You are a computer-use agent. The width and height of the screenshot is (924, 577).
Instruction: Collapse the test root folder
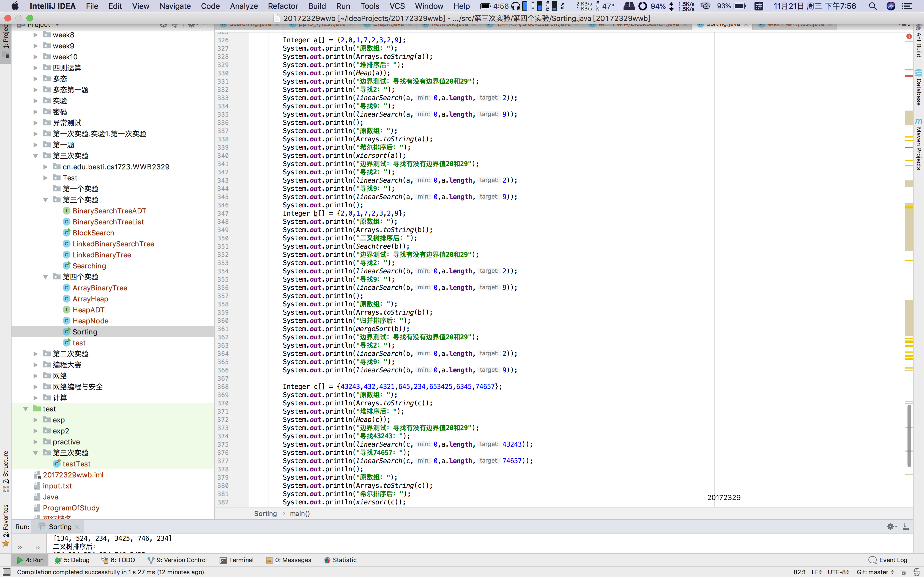[26, 409]
